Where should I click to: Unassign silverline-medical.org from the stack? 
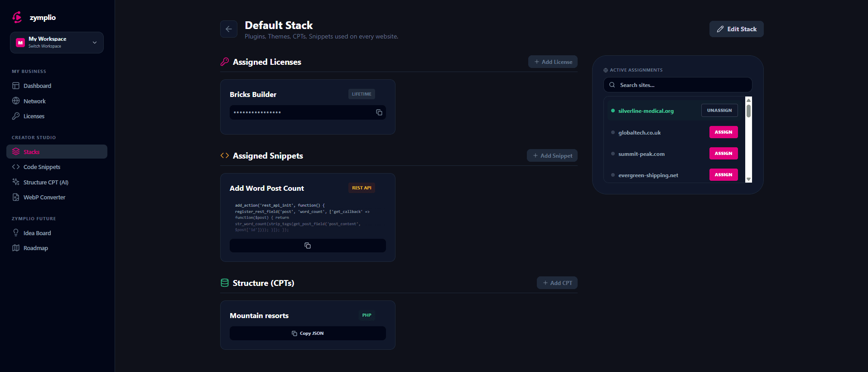click(x=719, y=110)
